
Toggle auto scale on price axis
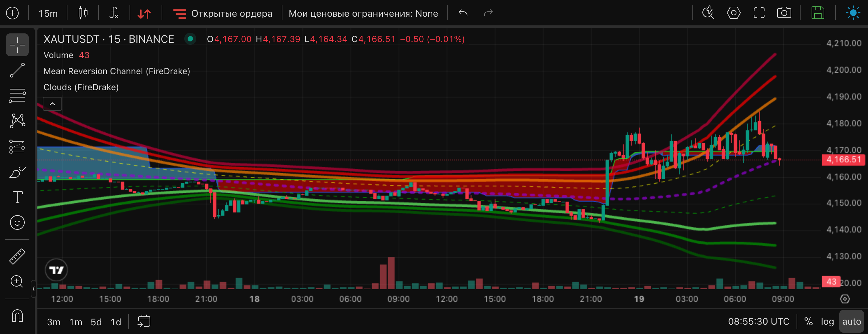[x=851, y=322]
